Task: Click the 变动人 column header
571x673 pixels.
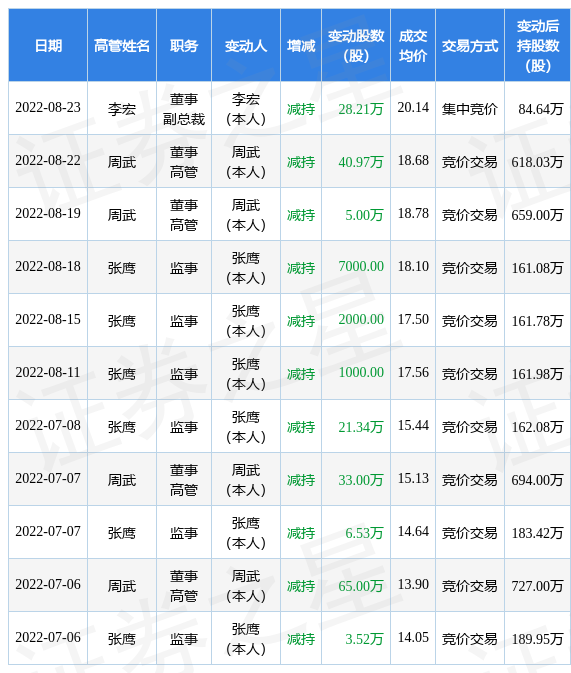Action: coord(246,45)
